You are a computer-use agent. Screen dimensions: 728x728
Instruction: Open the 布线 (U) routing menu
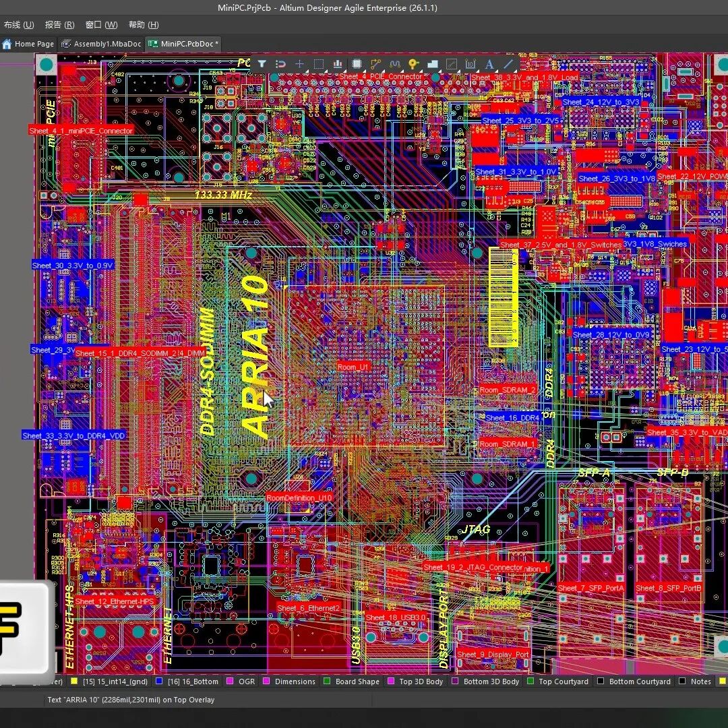[18, 25]
